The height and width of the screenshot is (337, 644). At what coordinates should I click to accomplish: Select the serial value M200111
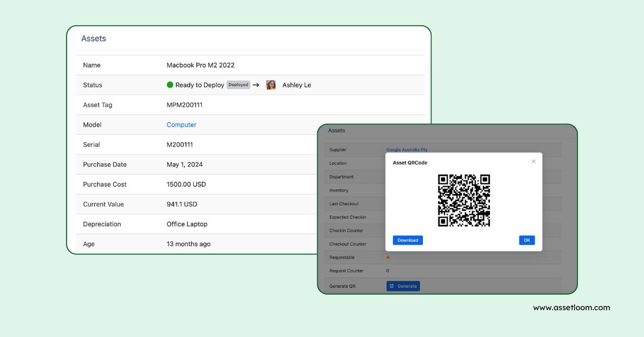(180, 144)
